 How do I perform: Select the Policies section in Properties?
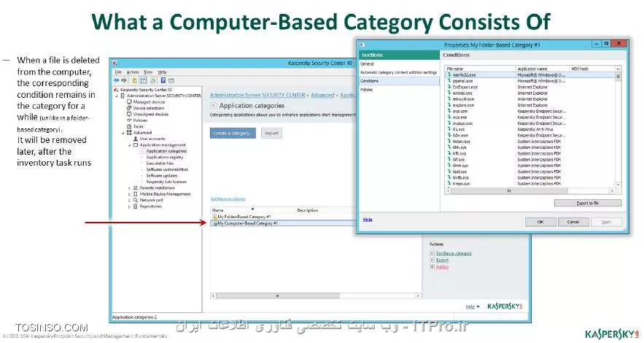click(367, 90)
